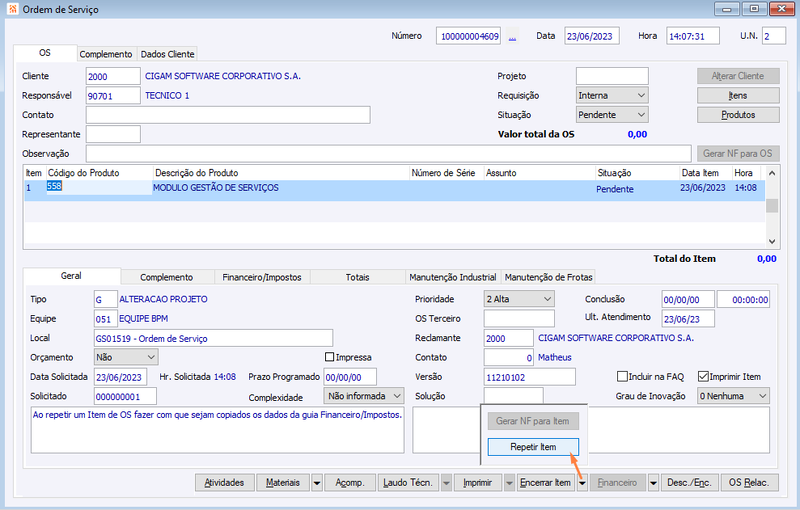Click the item grid scroll-down arrow
The image size is (800, 510).
tap(772, 241)
